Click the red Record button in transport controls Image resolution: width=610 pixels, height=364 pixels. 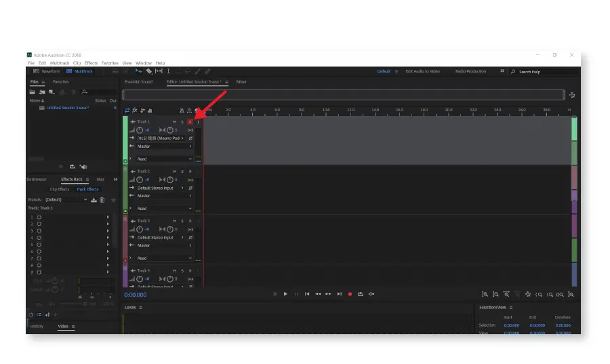coord(350,294)
